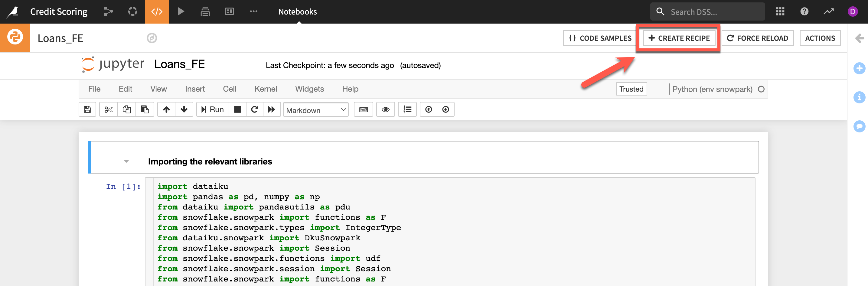The width and height of the screenshot is (868, 286).
Task: Toggle table of contents list icon
Action: pyautogui.click(x=407, y=109)
